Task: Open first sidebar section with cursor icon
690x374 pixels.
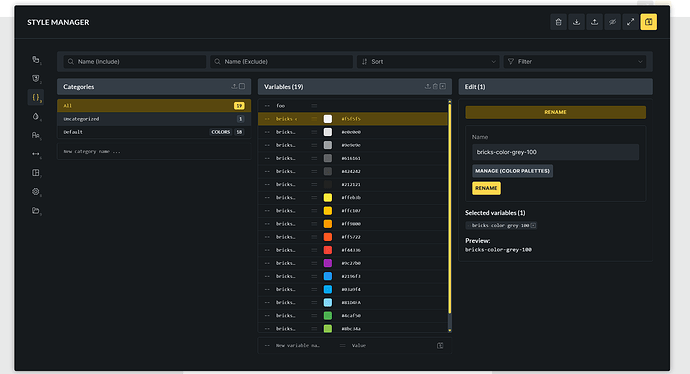Action: pyautogui.click(x=36, y=60)
